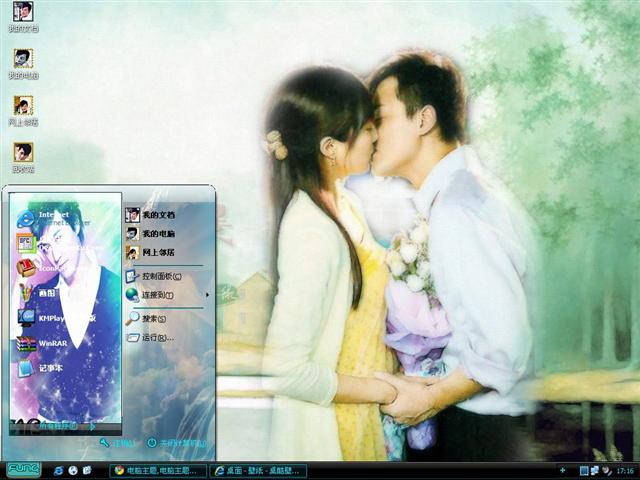Select the fourth desktop icon below 网上邻居
The image size is (640, 480).
(23, 158)
